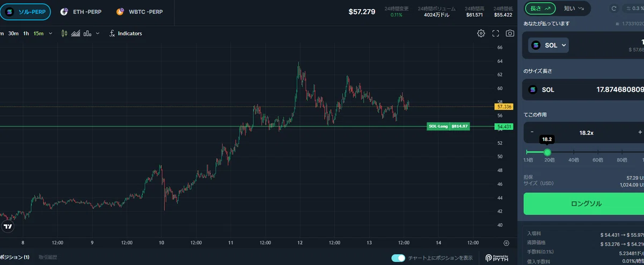Click the 80倍 leverage mark
The width and height of the screenshot is (644, 265).
[x=622, y=160]
